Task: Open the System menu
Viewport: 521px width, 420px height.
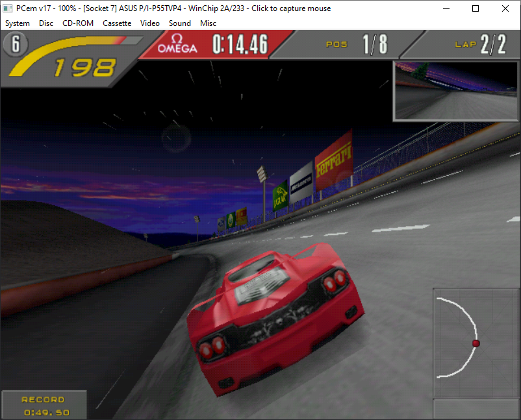Action: tap(18, 23)
